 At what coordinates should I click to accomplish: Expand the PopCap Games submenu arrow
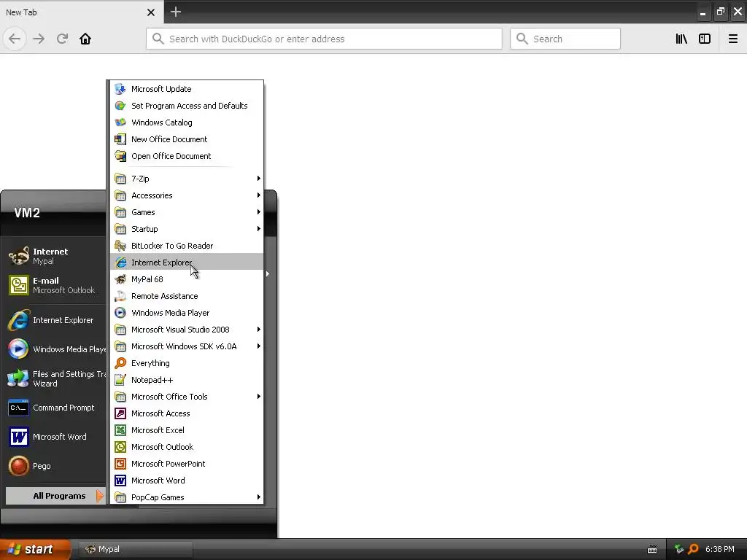[259, 497]
